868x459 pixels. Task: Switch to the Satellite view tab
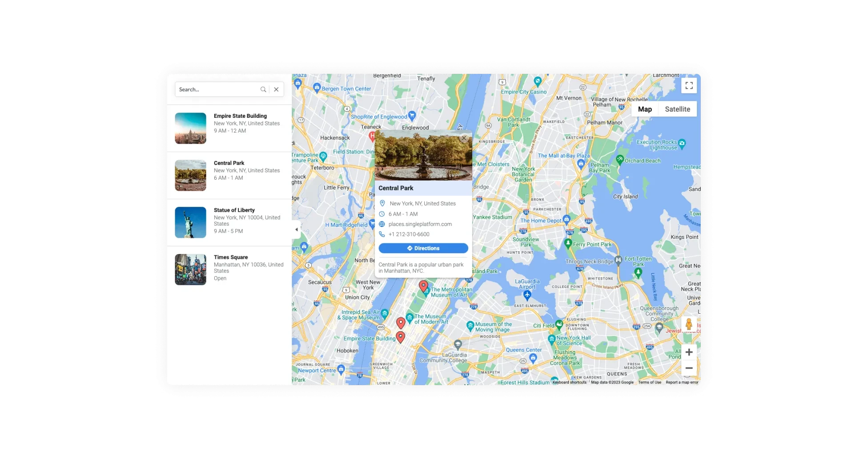678,109
